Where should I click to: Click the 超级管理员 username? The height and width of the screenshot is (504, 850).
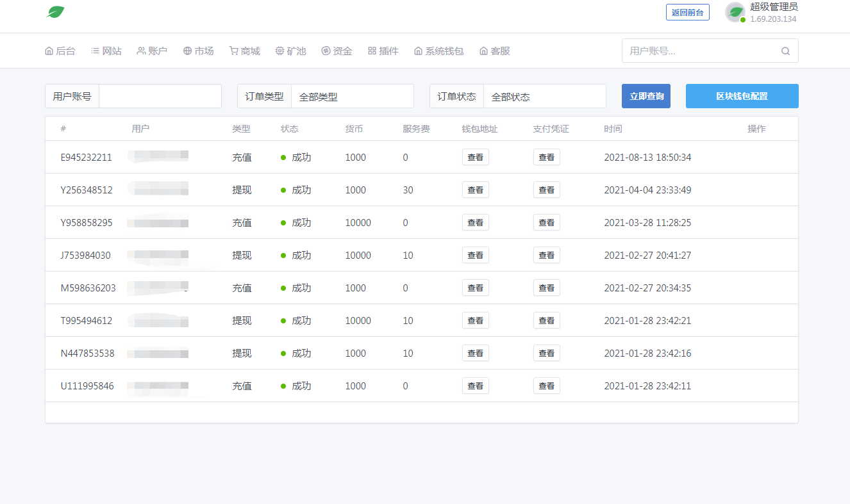click(774, 6)
